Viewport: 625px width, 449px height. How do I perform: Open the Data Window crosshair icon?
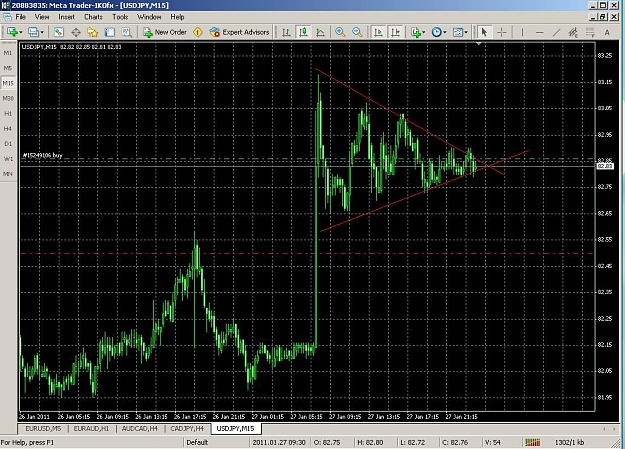tap(76, 32)
